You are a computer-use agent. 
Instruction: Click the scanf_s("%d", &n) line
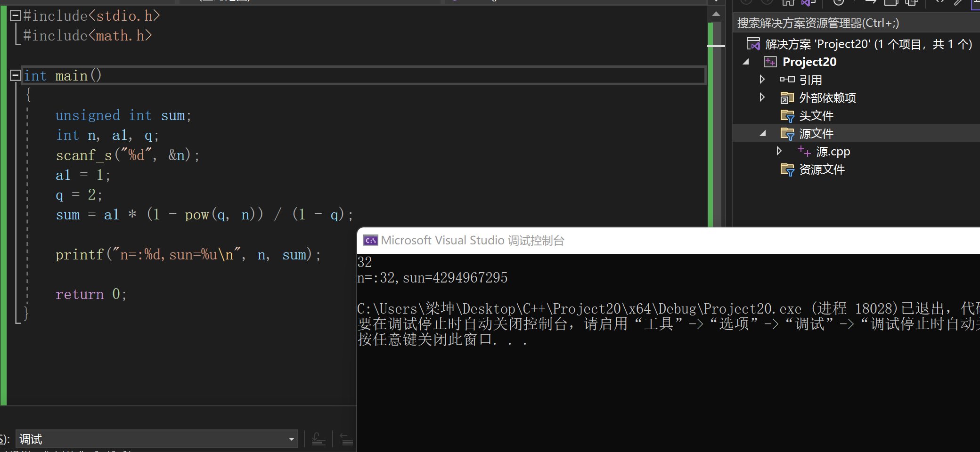(128, 155)
